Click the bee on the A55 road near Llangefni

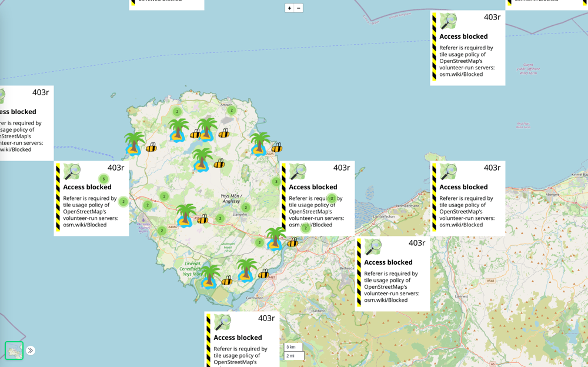[x=202, y=219]
